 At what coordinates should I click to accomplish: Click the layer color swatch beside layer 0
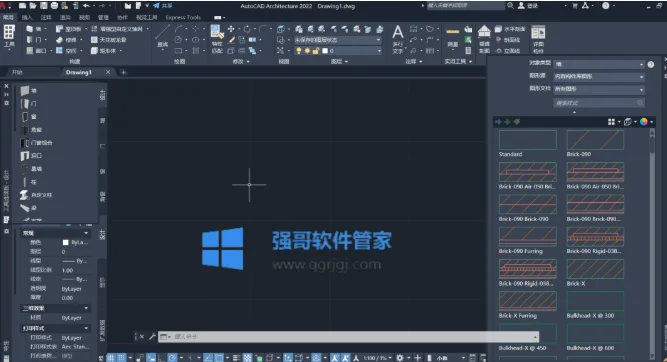pyautogui.click(x=325, y=51)
